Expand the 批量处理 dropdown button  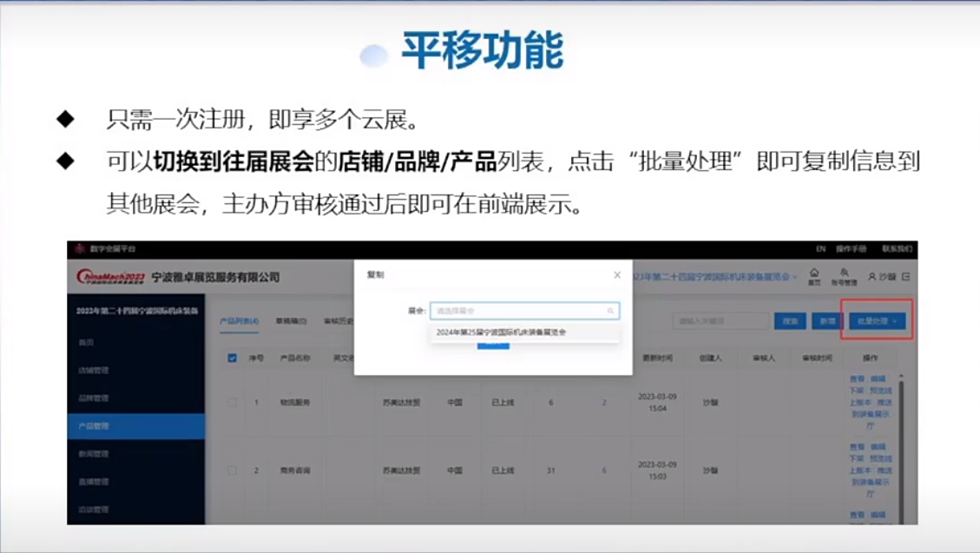click(877, 320)
